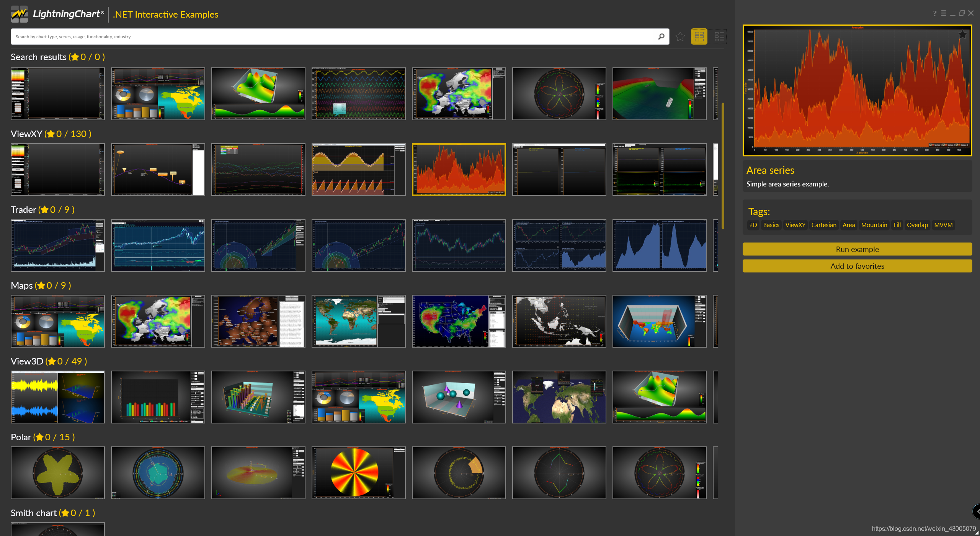Select the polar flower thumbnail in Search results
Viewport: 980px width, 536px height.
(559, 94)
